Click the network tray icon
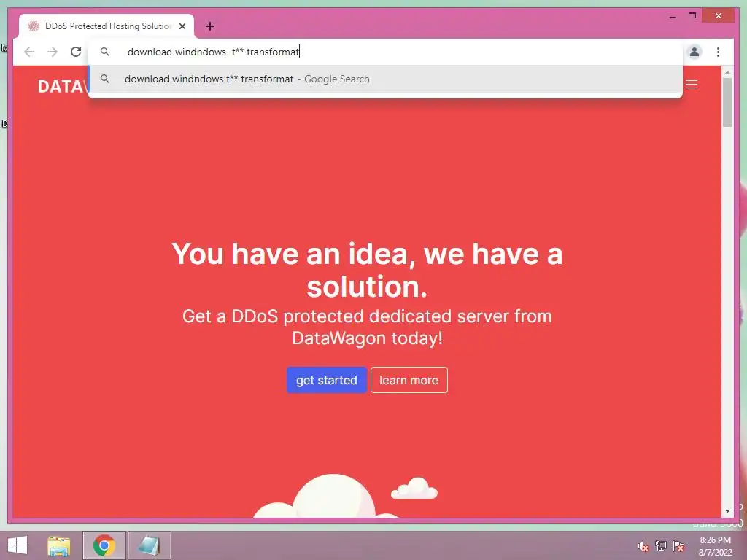Image resolution: width=747 pixels, height=560 pixels. [661, 545]
